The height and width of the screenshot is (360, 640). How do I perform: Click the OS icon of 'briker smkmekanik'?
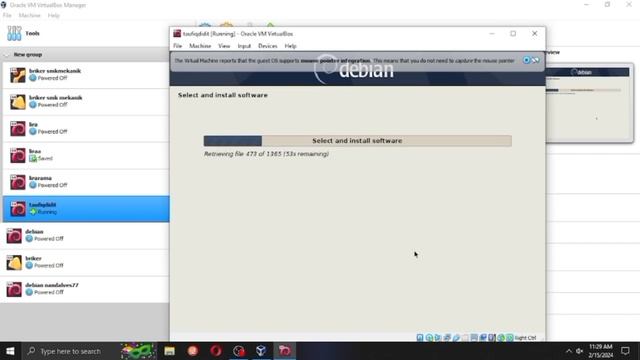point(18,75)
